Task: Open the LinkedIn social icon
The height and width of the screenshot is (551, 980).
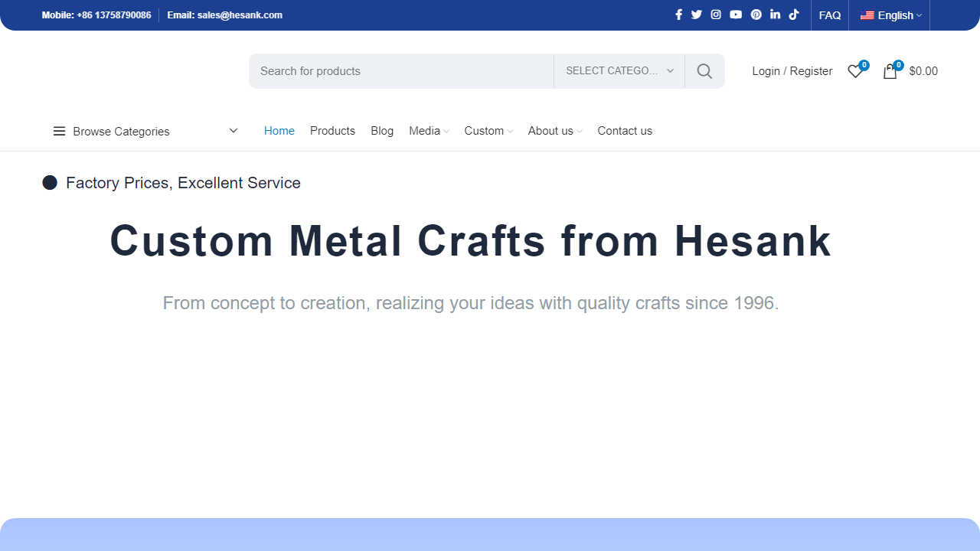Action: tap(776, 15)
